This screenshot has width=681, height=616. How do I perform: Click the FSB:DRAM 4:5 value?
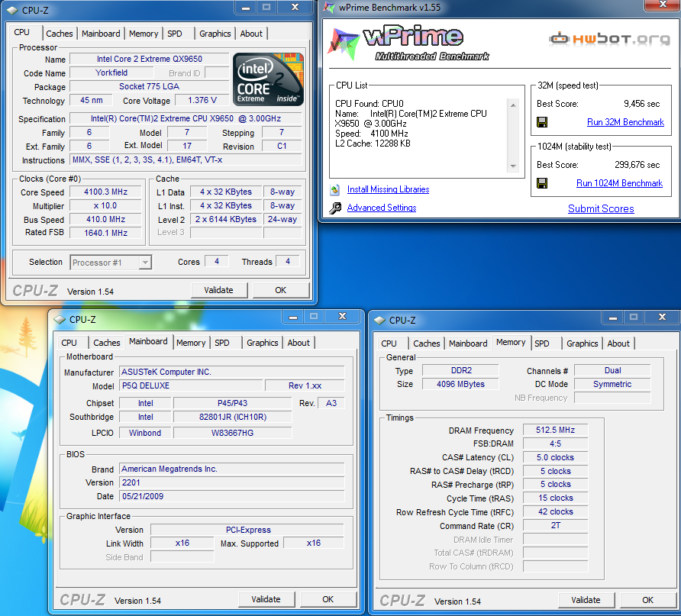[x=556, y=443]
